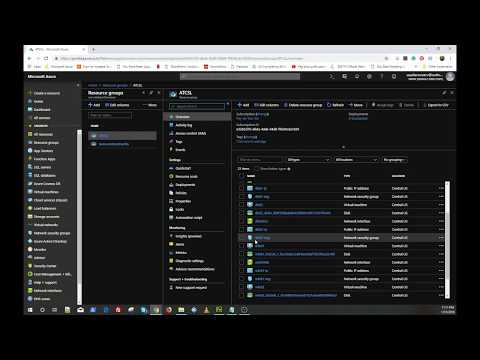This screenshot has height=360, width=480.
Task: Open SQL databases in the sidebar
Action: click(x=41, y=175)
